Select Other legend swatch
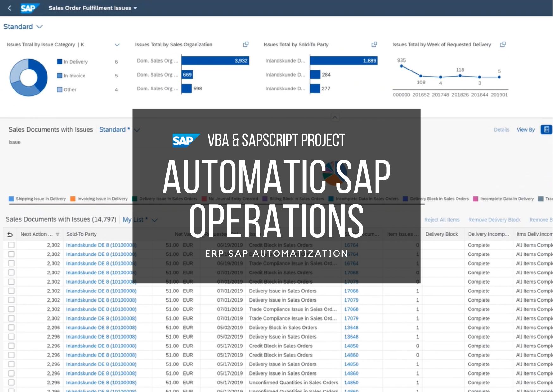 coord(59,89)
